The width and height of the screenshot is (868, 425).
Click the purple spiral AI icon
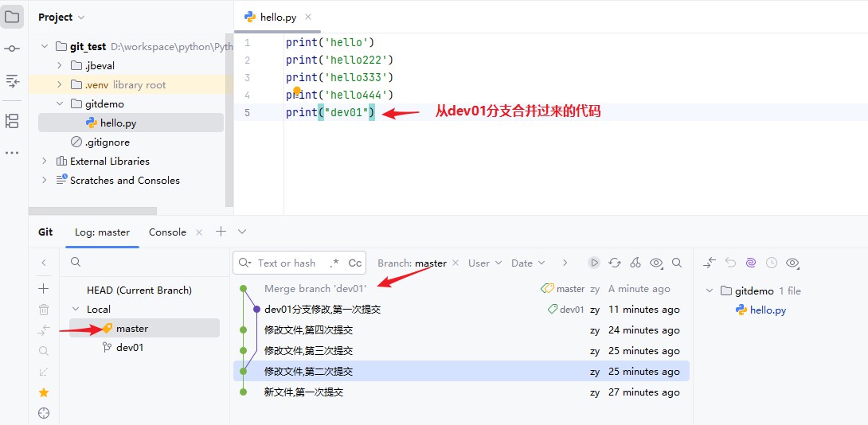751,263
